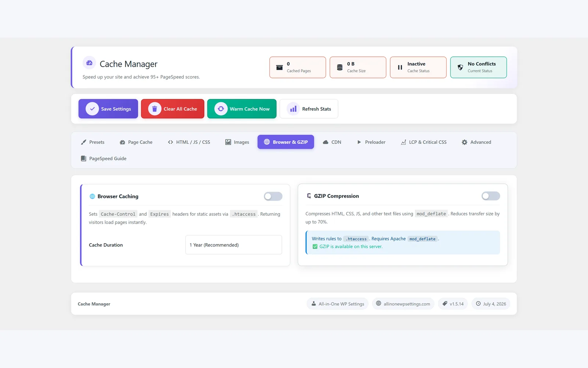Click the v1.5.14 version badge
This screenshot has height=368, width=588.
point(453,304)
